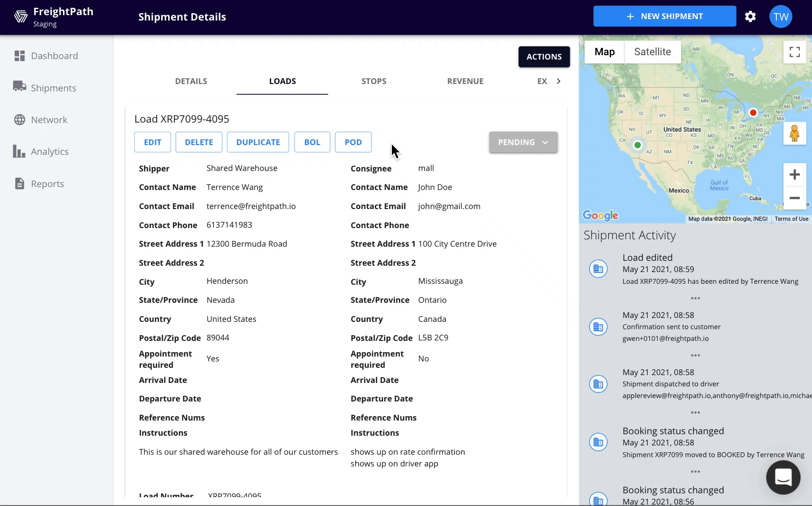Viewport: 812px width, 506px height.
Task: Click the FreightPath logo icon
Action: (21, 17)
